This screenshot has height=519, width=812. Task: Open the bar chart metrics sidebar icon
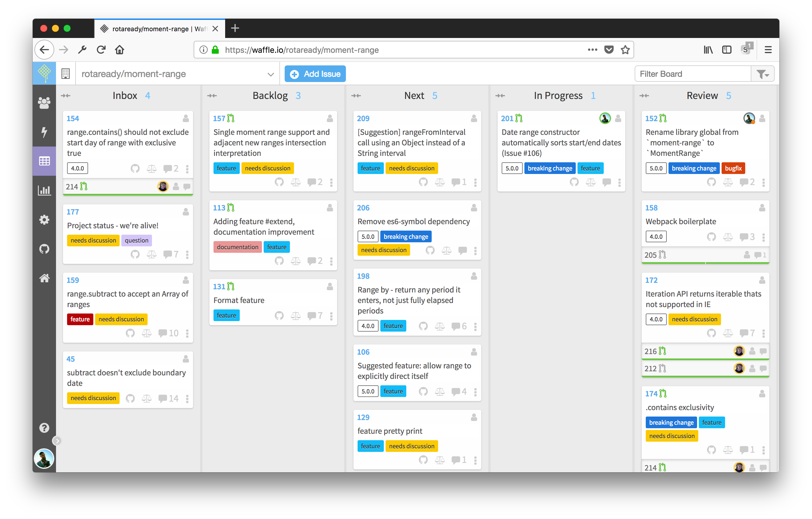(x=44, y=190)
